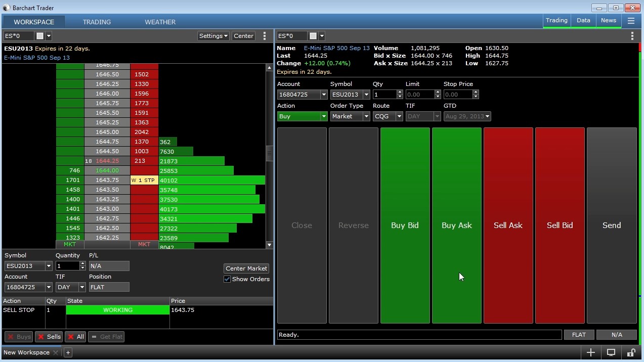644x362 pixels.
Task: Open the Data status tab
Action: pyautogui.click(x=583, y=21)
